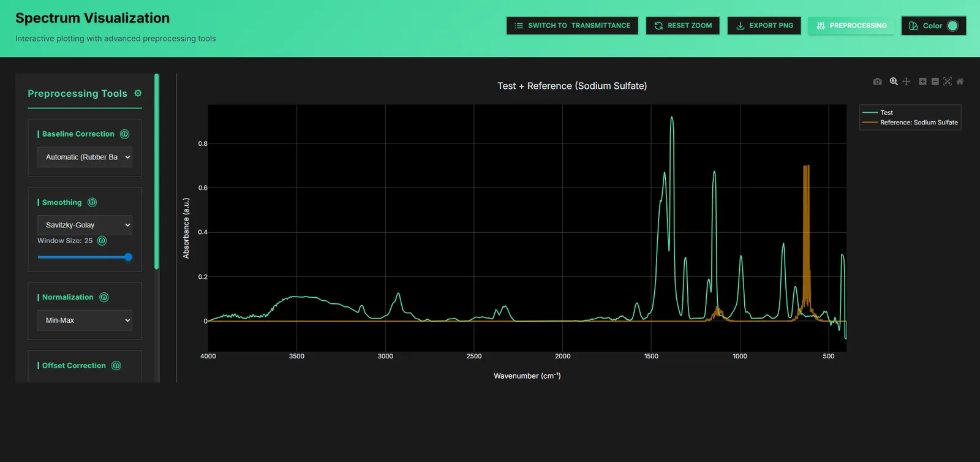Image resolution: width=980 pixels, height=462 pixels.
Task: Click the Wavenumber axis label
Action: pos(527,376)
